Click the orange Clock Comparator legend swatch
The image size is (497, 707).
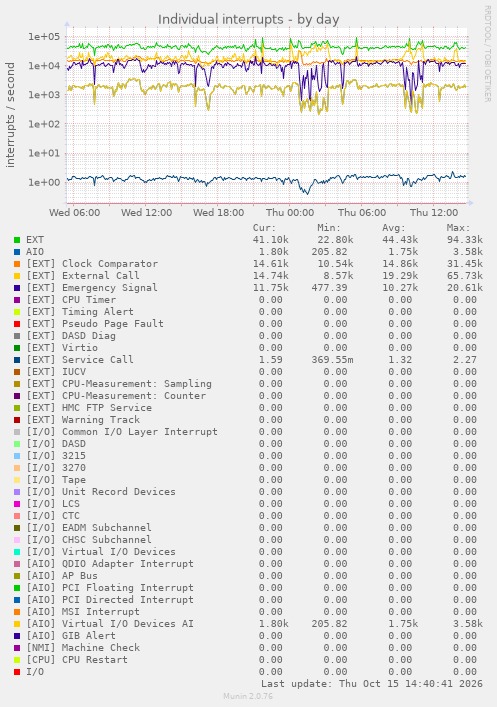click(17, 264)
